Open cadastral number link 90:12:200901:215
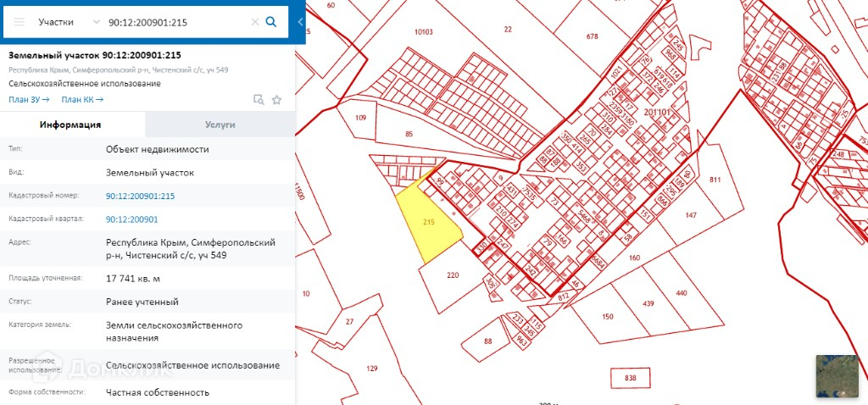 coord(140,196)
